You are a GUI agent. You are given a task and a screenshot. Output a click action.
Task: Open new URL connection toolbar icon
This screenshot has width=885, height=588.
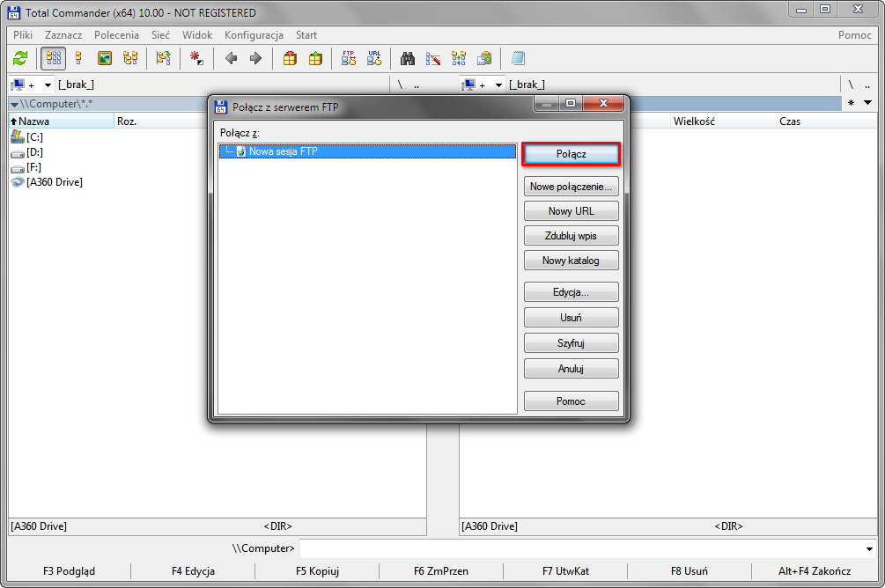pyautogui.click(x=374, y=58)
